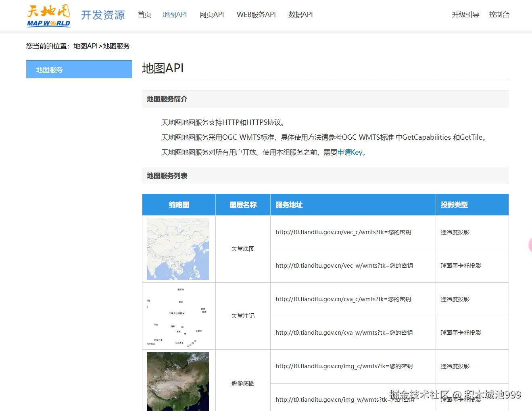This screenshot has height=411, width=532.
Task: Click the cva_w/wmts service address
Action: [x=344, y=333]
